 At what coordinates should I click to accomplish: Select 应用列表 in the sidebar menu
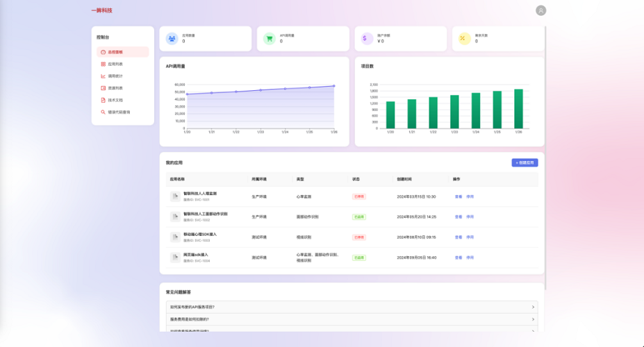tap(115, 64)
